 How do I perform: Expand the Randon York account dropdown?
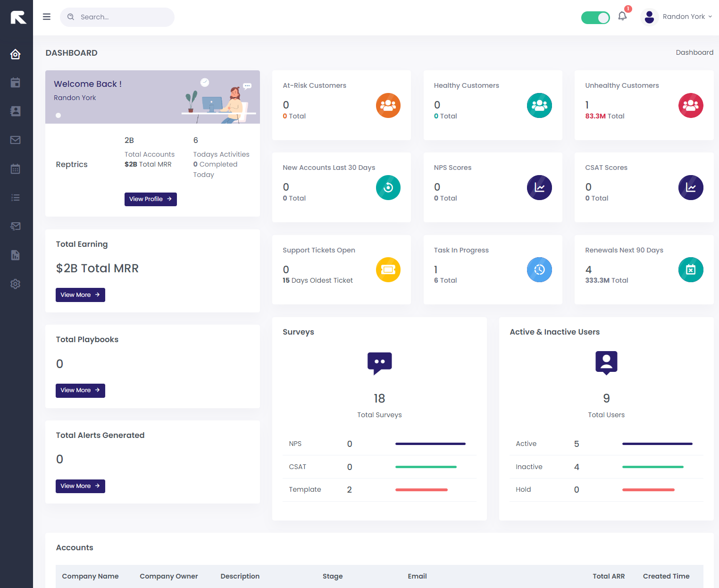tap(687, 17)
